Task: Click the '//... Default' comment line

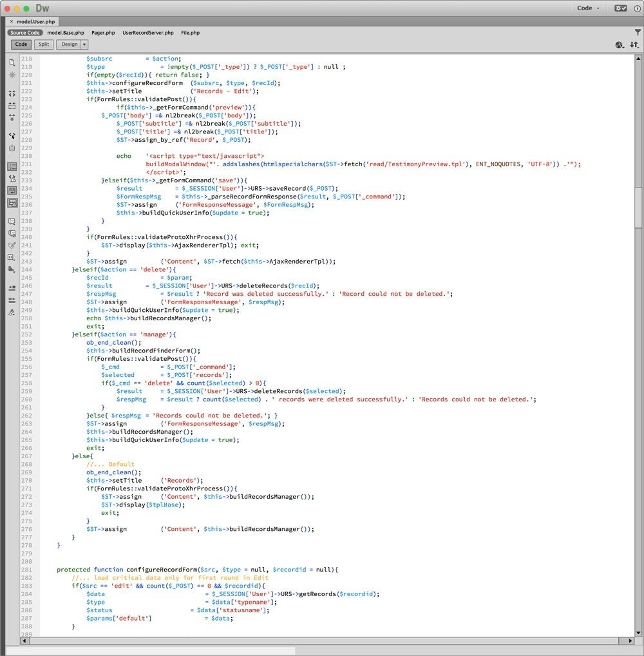Action: tap(110, 464)
